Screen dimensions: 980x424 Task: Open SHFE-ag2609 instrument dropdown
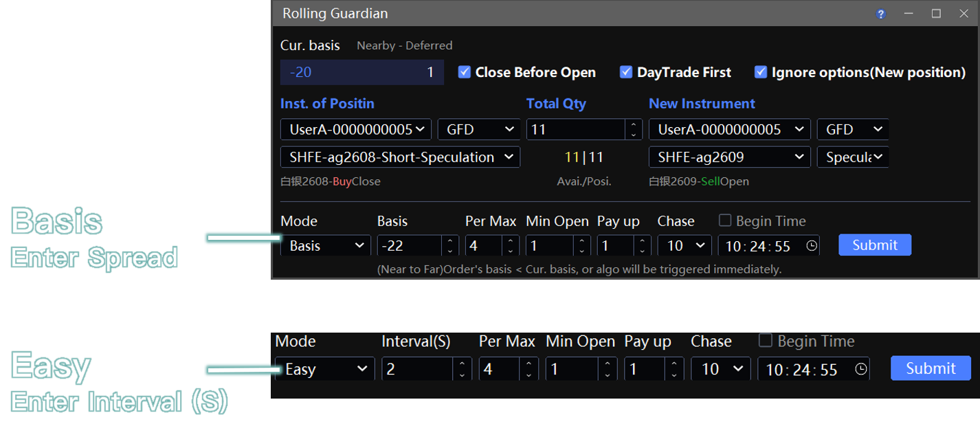point(730,157)
